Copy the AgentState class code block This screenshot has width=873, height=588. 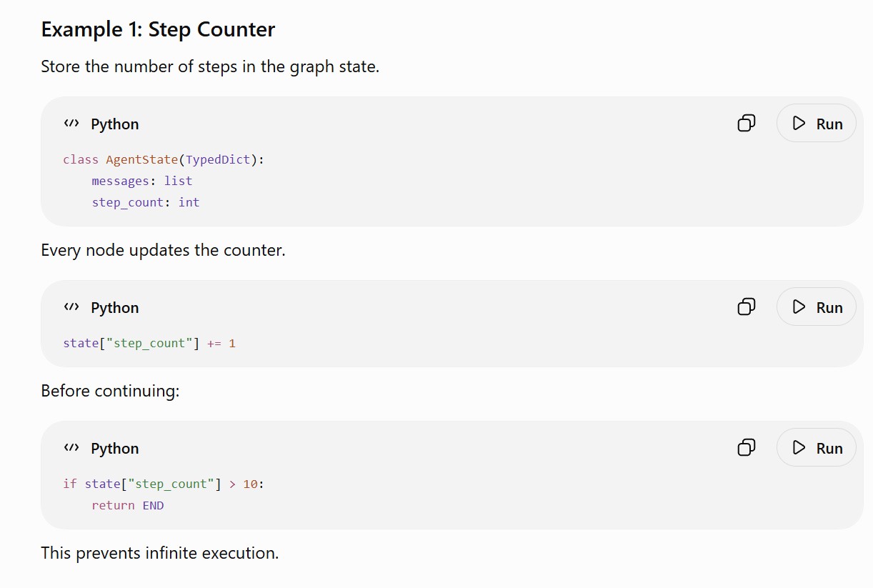tap(746, 124)
